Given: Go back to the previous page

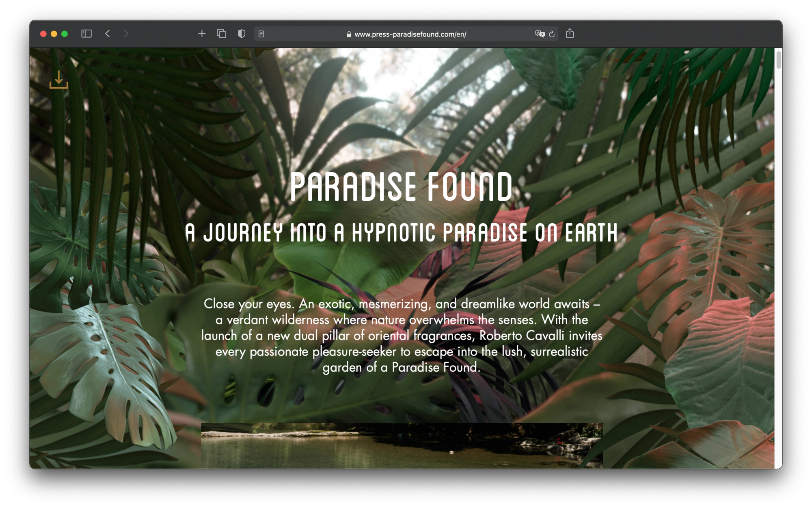Looking at the screenshot, I should point(108,34).
